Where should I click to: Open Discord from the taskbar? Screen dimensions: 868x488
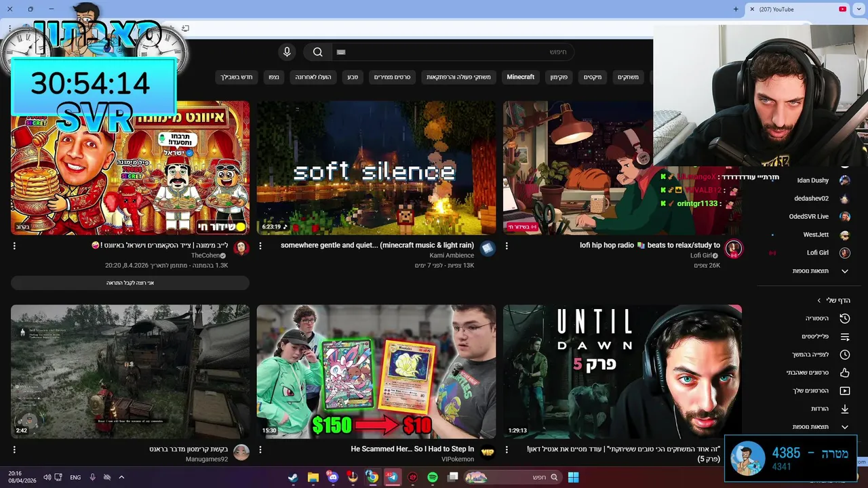(332, 477)
